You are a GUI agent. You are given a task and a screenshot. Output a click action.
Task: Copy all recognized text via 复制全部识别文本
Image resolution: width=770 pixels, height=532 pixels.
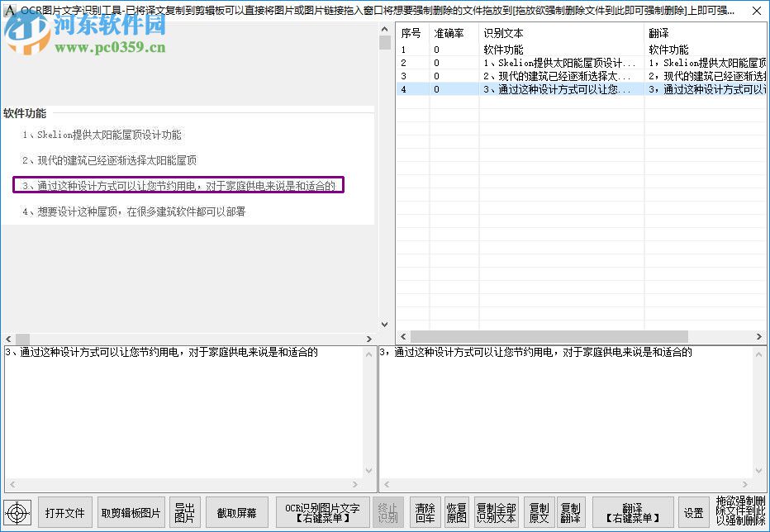pos(497,511)
